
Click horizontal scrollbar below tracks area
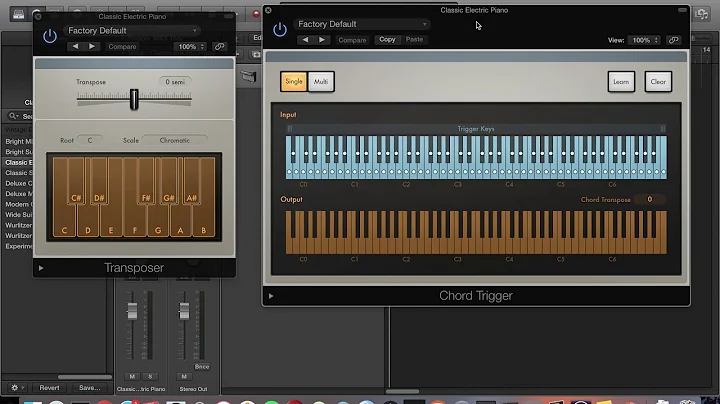pos(402,392)
